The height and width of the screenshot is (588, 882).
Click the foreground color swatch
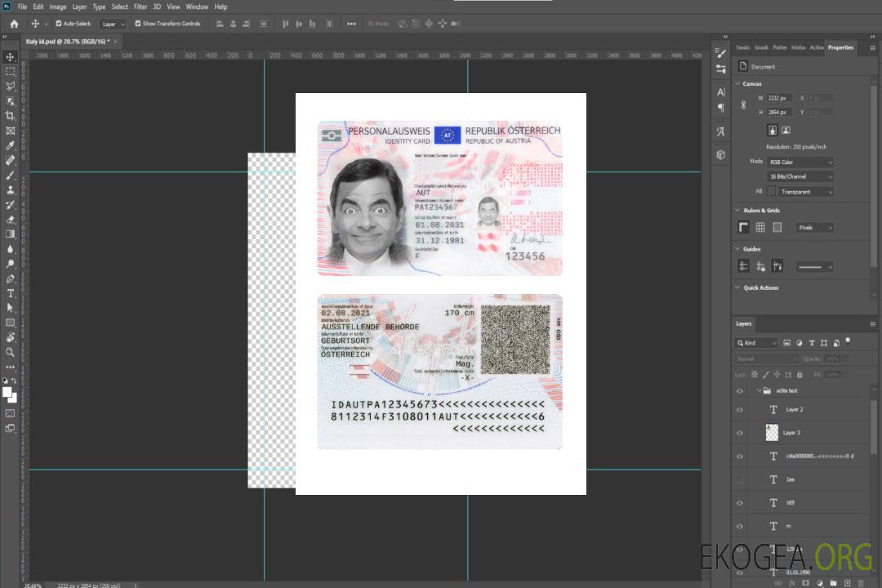(x=7, y=392)
